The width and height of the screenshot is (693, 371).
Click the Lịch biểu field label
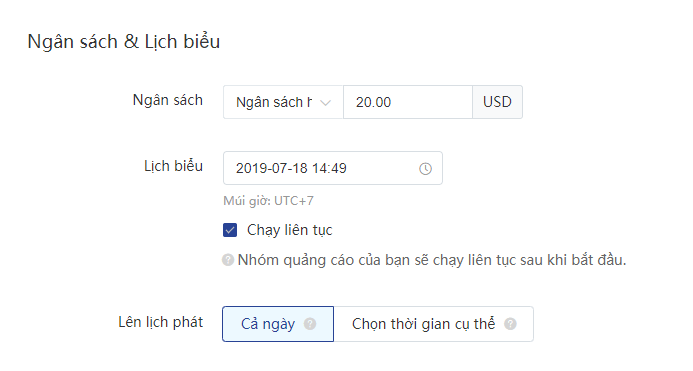coord(173,166)
